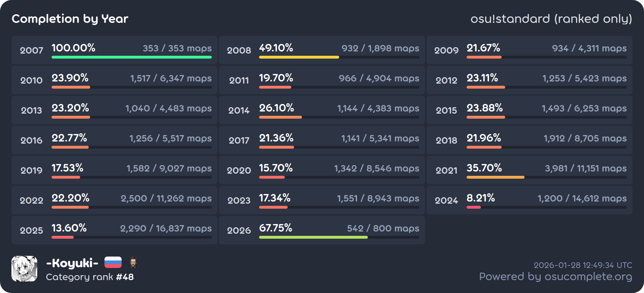644x293 pixels.
Task: Select the 2024 year card label
Action: coord(446,200)
